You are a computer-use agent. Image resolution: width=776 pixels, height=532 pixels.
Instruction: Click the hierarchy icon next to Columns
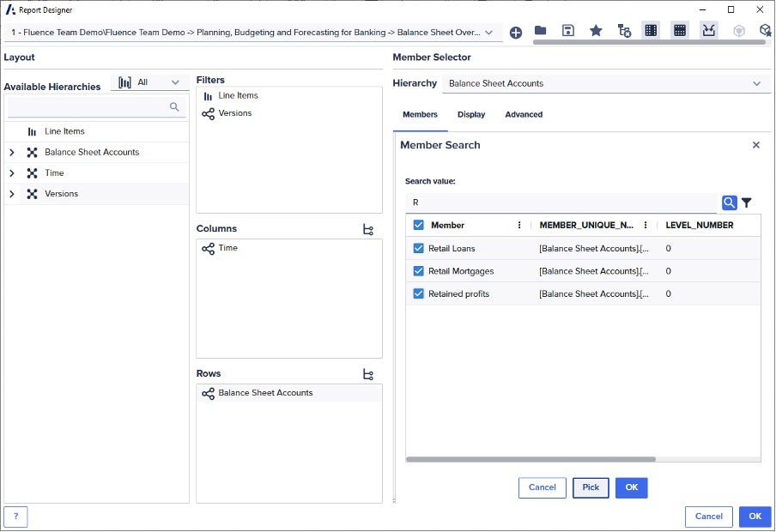point(368,229)
